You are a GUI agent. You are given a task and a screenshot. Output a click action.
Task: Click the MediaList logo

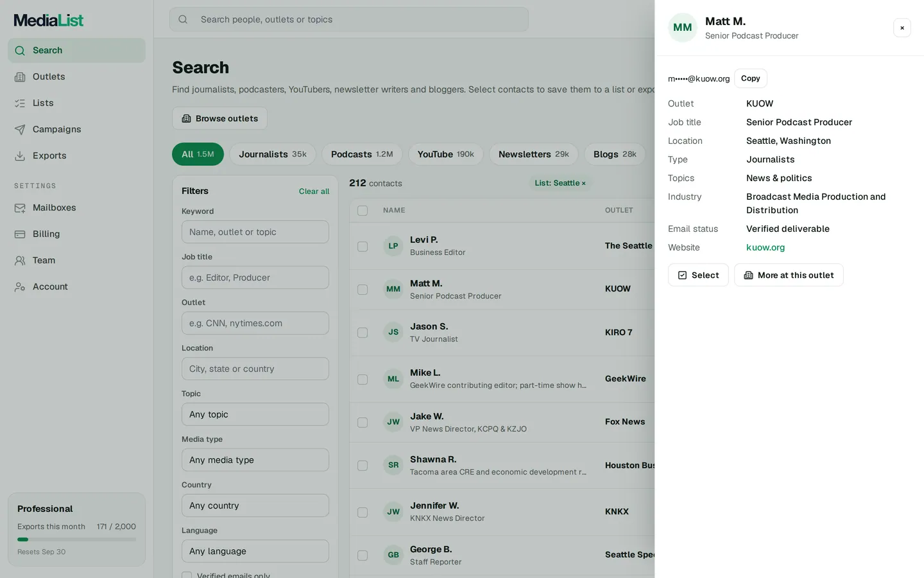click(49, 21)
